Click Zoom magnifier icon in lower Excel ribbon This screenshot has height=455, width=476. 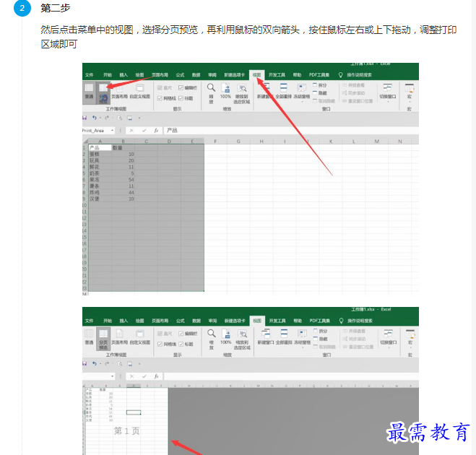pyautogui.click(x=212, y=334)
